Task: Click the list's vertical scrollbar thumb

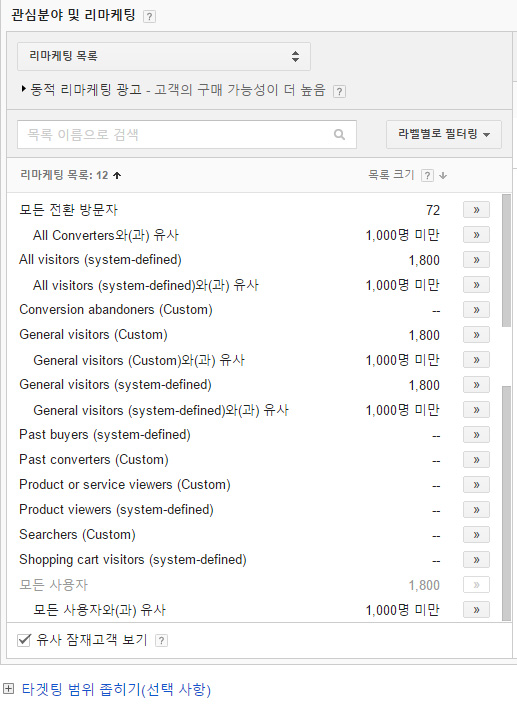Action: (506, 261)
